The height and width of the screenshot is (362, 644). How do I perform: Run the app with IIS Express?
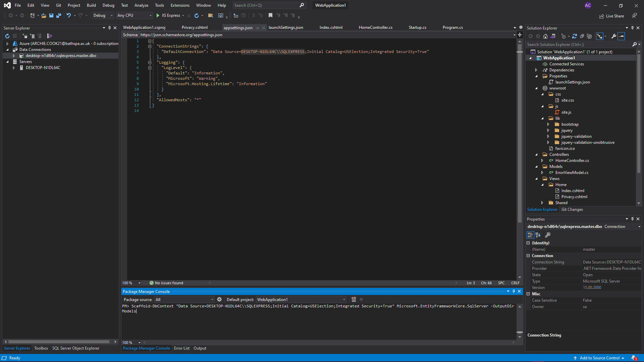click(158, 15)
